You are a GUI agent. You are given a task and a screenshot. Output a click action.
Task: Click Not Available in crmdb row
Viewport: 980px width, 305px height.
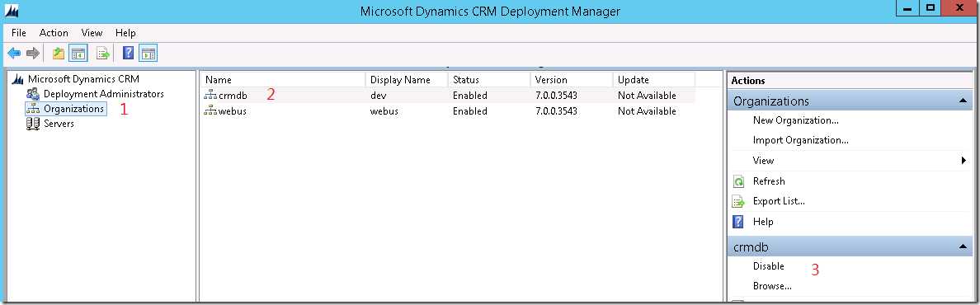point(647,96)
